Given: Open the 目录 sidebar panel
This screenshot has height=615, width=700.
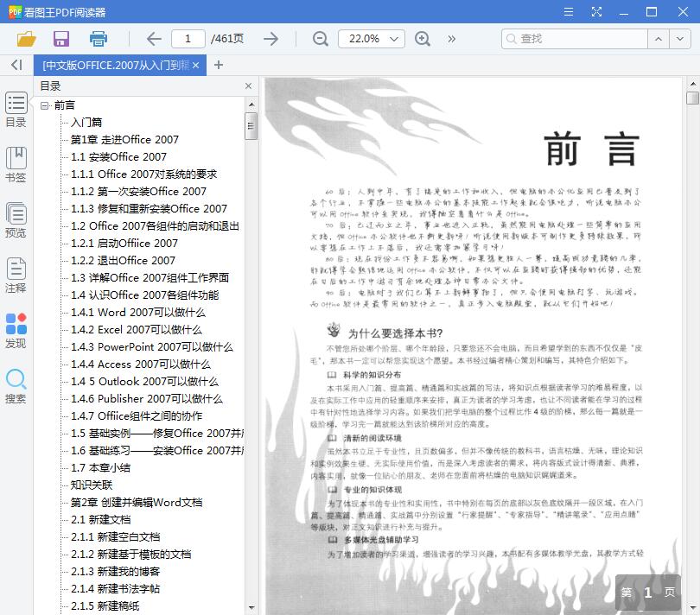Looking at the screenshot, I should [16, 110].
